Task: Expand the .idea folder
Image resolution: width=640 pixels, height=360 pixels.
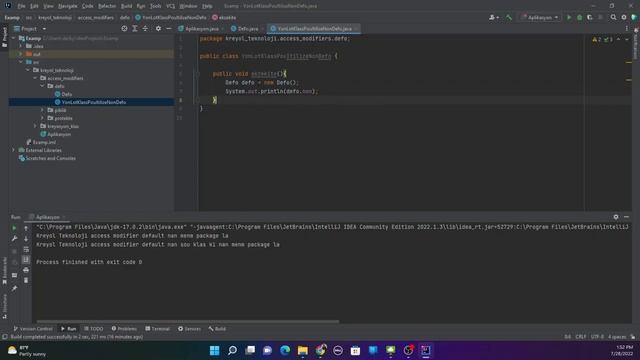Action: tap(20, 46)
